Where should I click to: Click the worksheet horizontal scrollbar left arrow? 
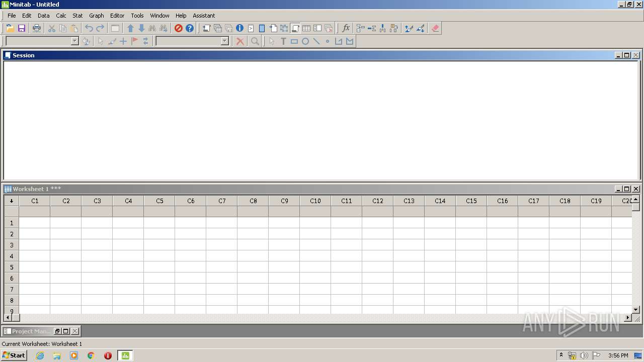[8, 318]
